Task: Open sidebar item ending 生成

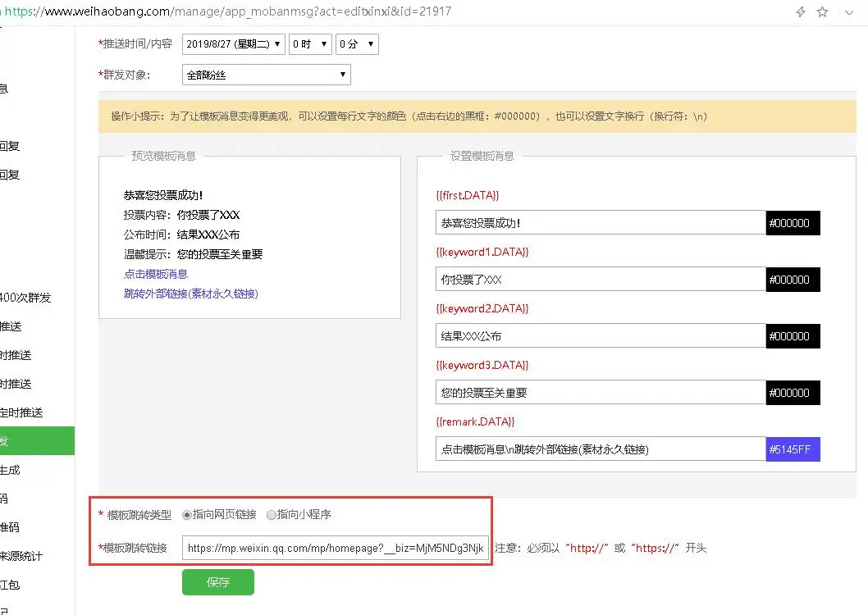Action: tap(10, 470)
